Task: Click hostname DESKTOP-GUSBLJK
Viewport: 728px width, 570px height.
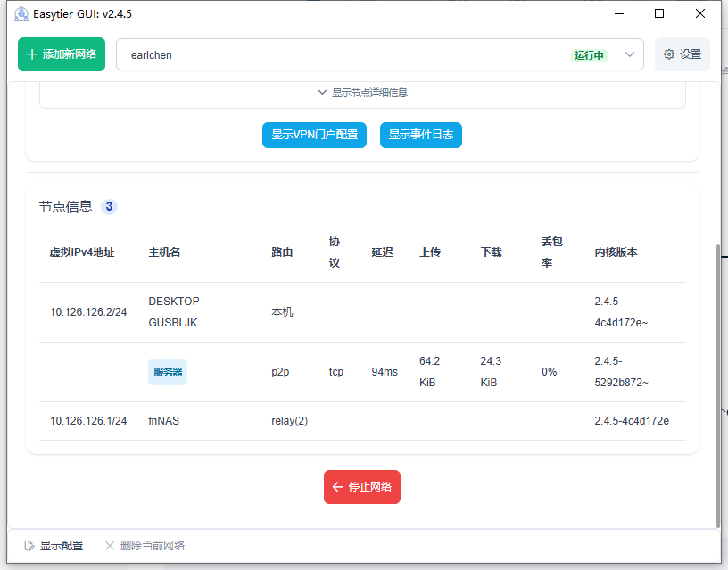Action: (176, 312)
